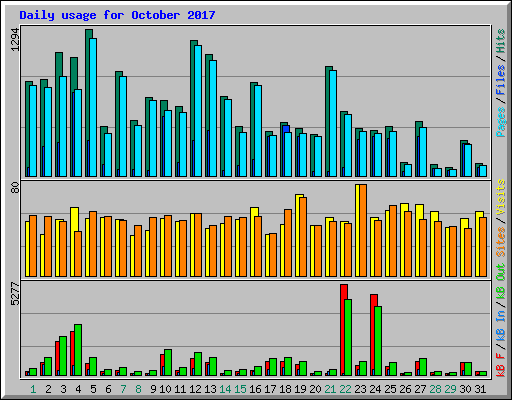Select day label 11 on the x-axis
Image resolution: width=512 pixels, height=400 pixels.
[180, 389]
